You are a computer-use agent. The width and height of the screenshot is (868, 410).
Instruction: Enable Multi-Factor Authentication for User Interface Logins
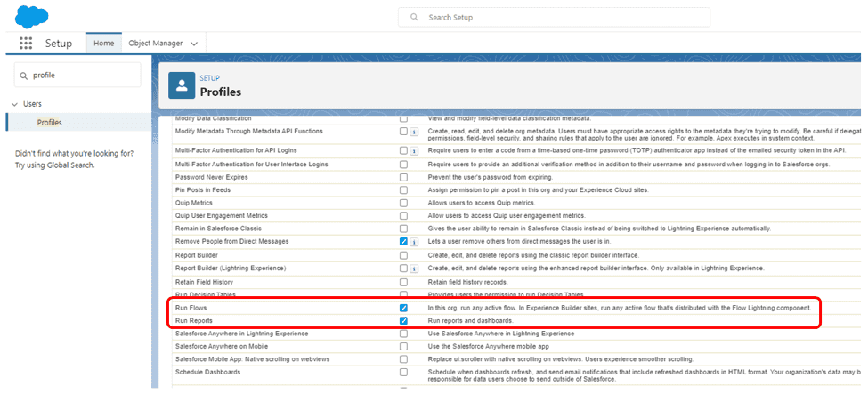click(x=403, y=165)
